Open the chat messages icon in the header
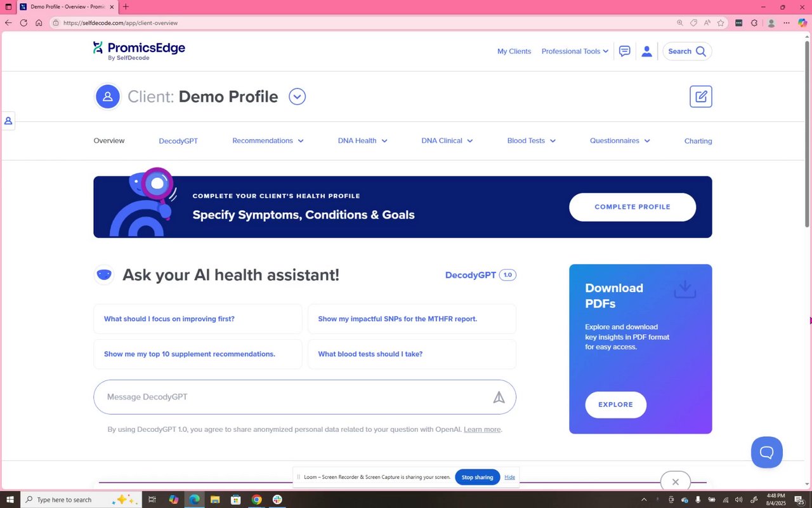Image resolution: width=812 pixels, height=508 pixels. point(624,51)
